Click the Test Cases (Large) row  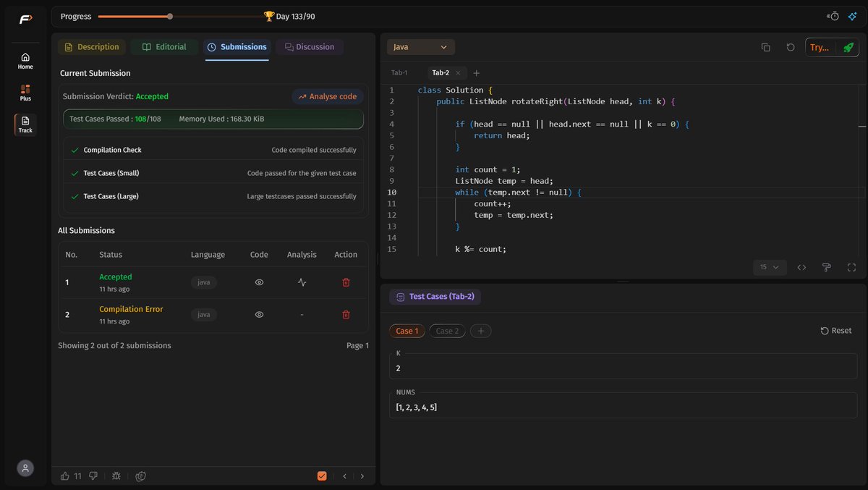point(213,196)
